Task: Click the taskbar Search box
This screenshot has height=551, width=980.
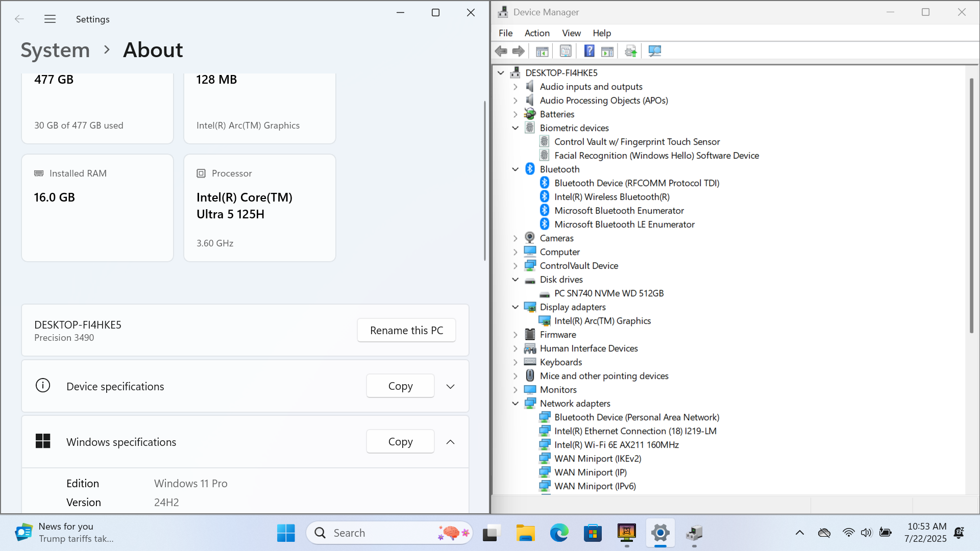Action: point(389,533)
